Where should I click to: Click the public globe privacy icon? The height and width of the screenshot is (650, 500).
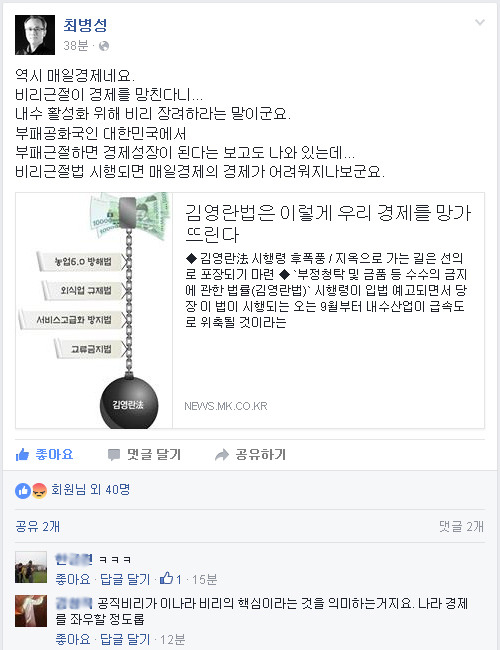coord(104,46)
